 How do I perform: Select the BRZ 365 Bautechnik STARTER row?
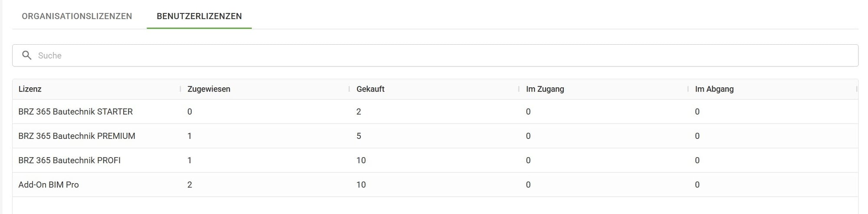tap(435, 112)
